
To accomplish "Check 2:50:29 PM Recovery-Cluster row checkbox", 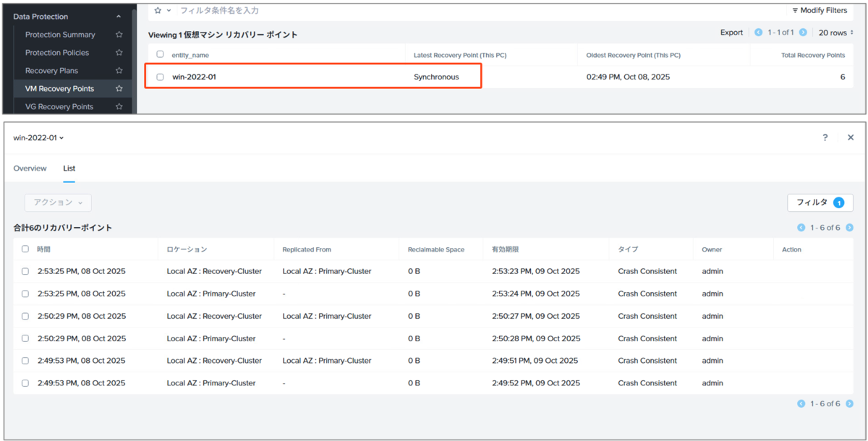I will pos(25,316).
